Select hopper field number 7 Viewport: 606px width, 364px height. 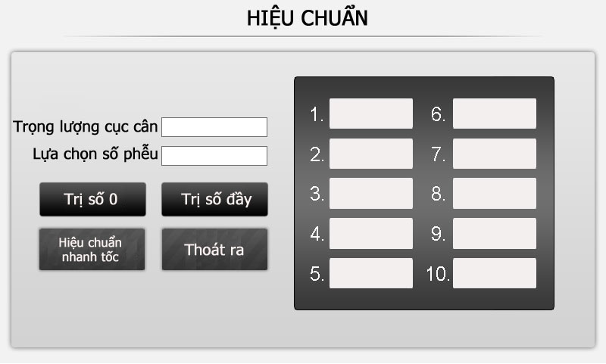click(495, 154)
